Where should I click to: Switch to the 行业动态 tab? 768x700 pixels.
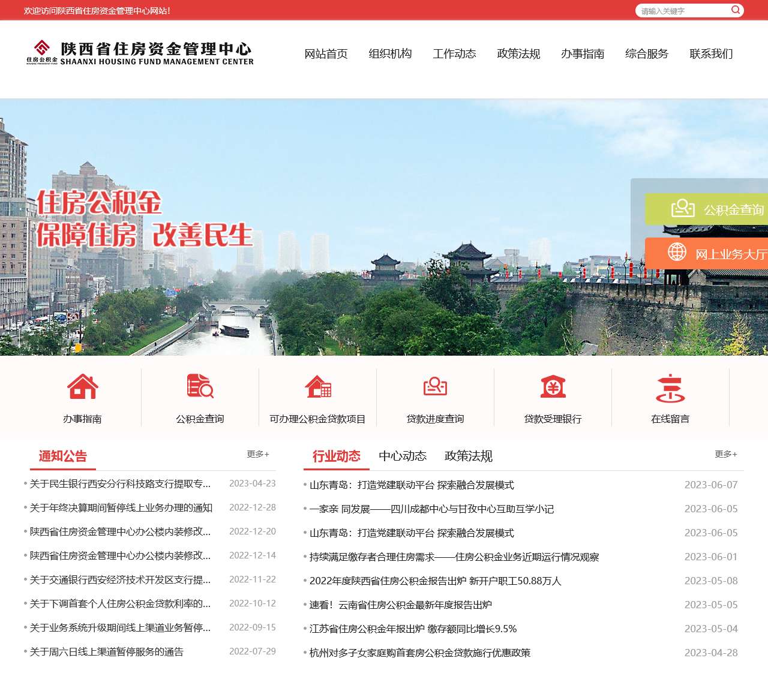[x=337, y=456]
